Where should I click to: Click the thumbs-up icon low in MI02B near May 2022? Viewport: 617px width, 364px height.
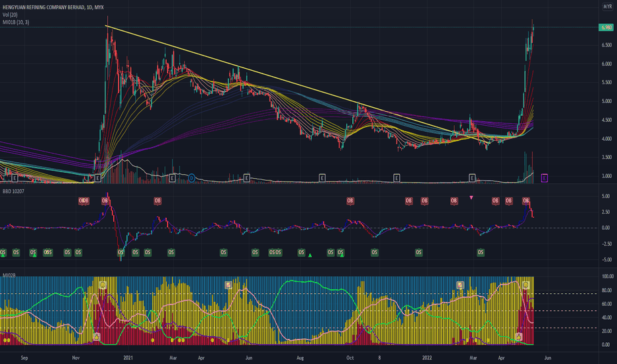click(519, 336)
